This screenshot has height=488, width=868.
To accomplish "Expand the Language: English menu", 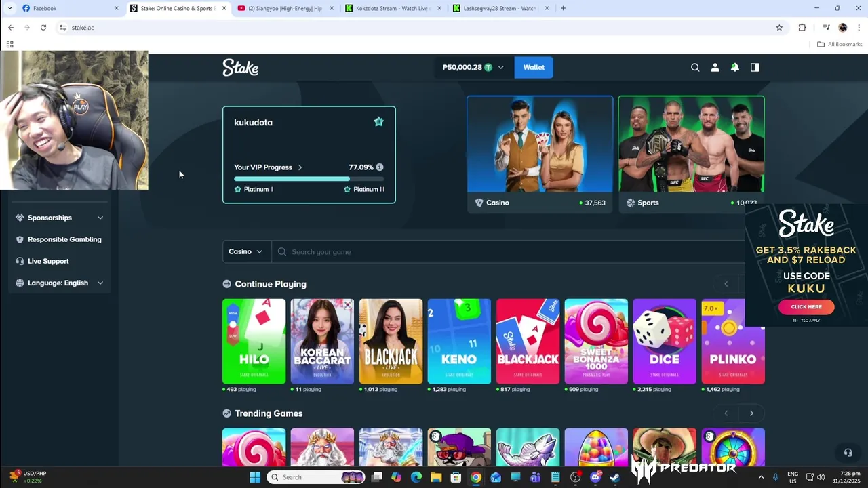I will [x=100, y=283].
